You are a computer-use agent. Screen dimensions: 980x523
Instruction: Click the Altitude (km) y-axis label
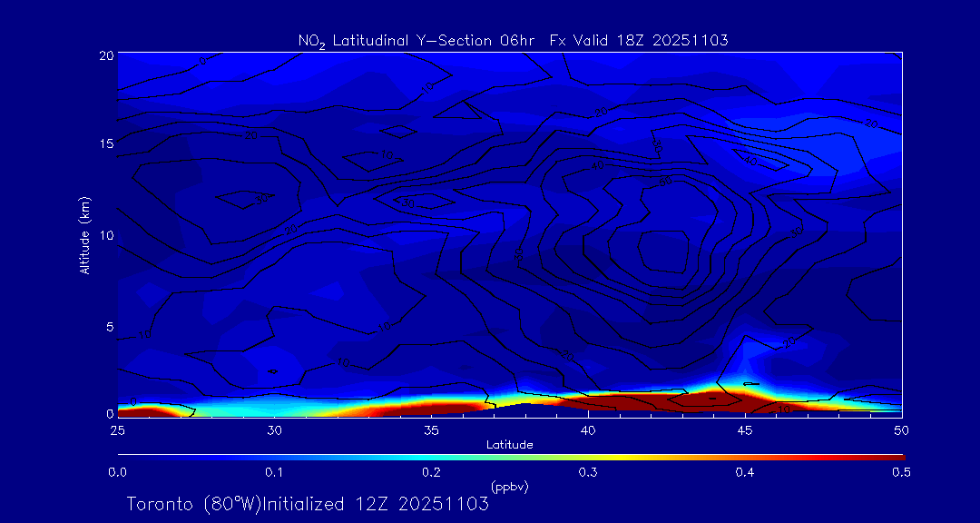pos(84,235)
